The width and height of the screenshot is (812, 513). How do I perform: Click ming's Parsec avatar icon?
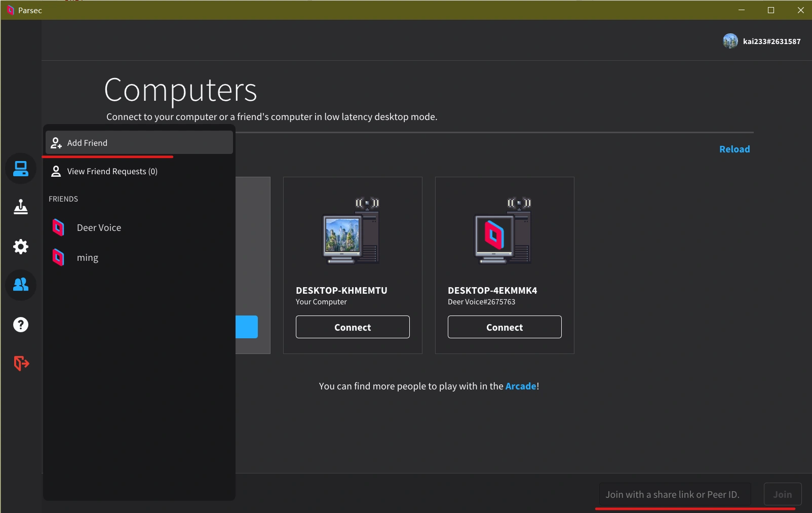(59, 257)
